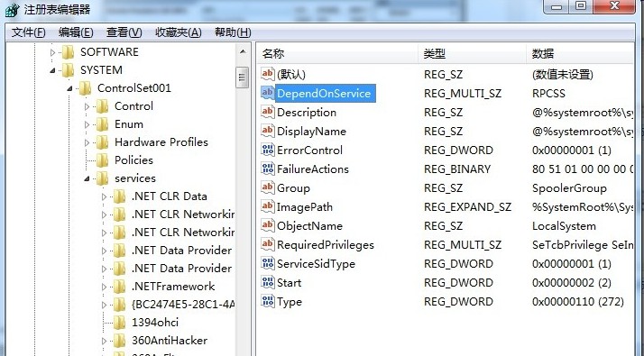The width and height of the screenshot is (644, 356).
Task: Click the tree pane scrollbar thumb
Action: (x=242, y=78)
